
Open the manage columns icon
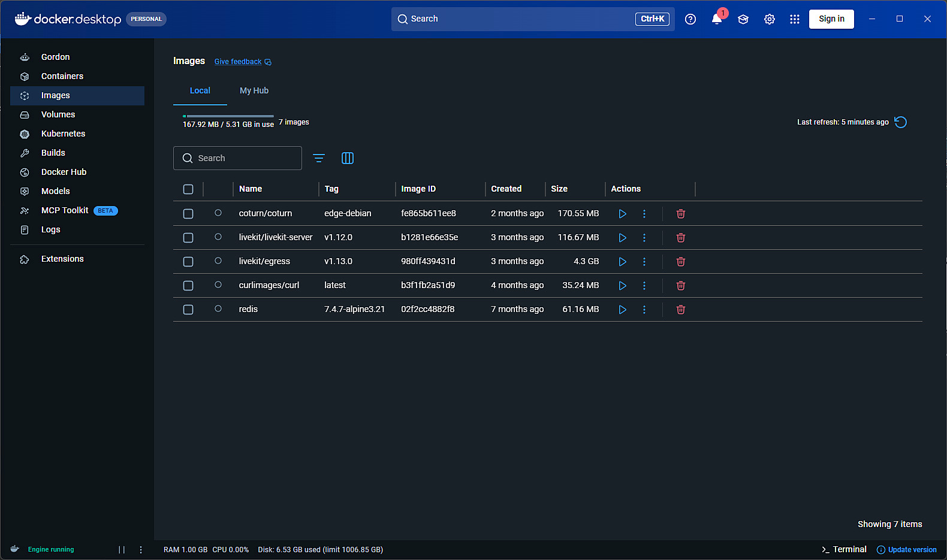click(x=348, y=158)
